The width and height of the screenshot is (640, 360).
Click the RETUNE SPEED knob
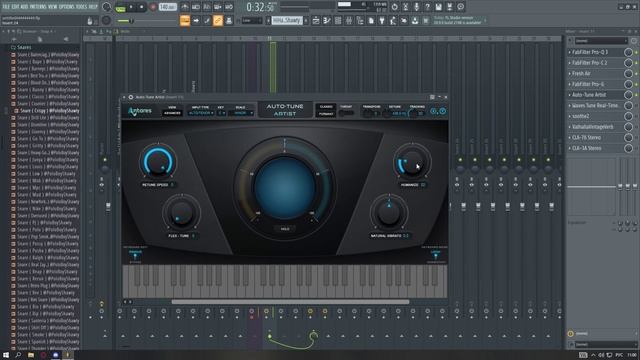coord(158,162)
